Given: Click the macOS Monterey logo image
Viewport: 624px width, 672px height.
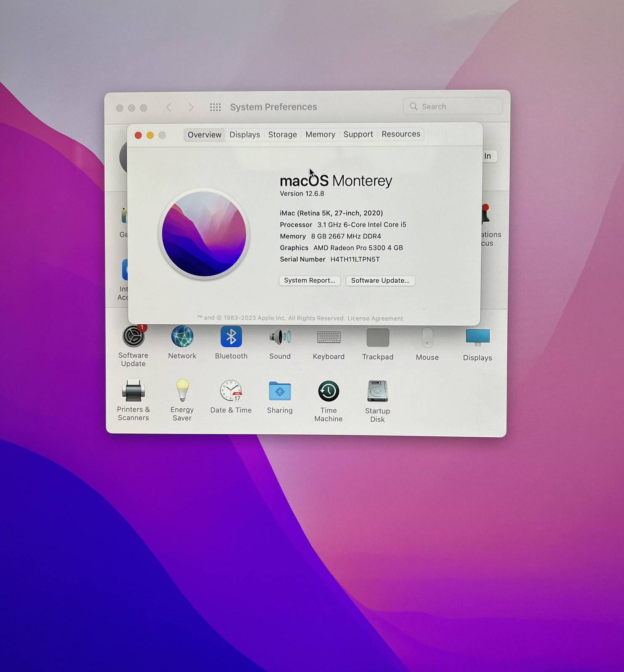Looking at the screenshot, I should coord(204,234).
